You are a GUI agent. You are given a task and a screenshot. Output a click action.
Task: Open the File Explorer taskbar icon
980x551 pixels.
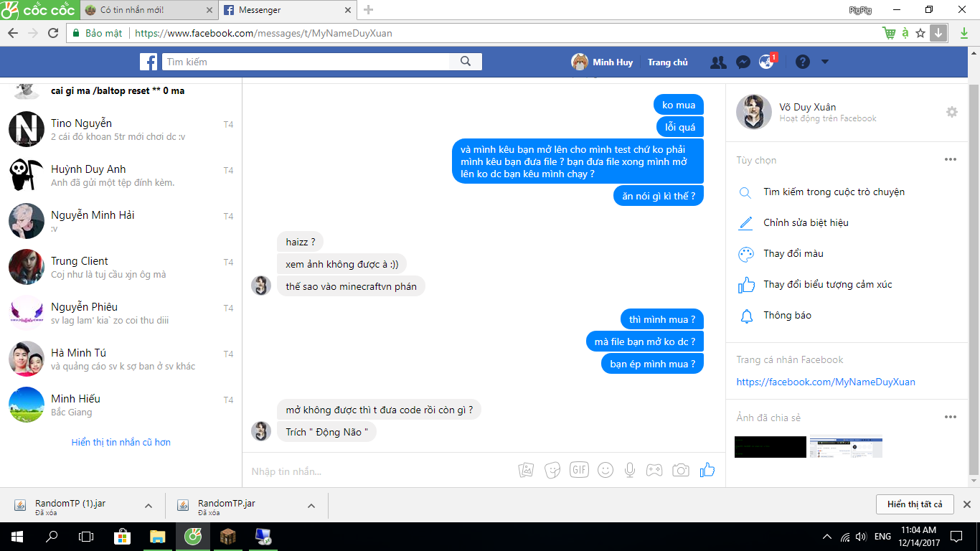[x=157, y=536]
